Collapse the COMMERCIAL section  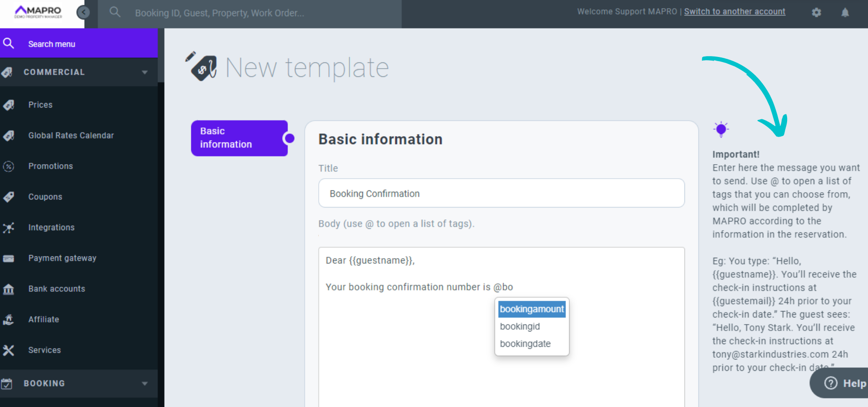coord(145,72)
